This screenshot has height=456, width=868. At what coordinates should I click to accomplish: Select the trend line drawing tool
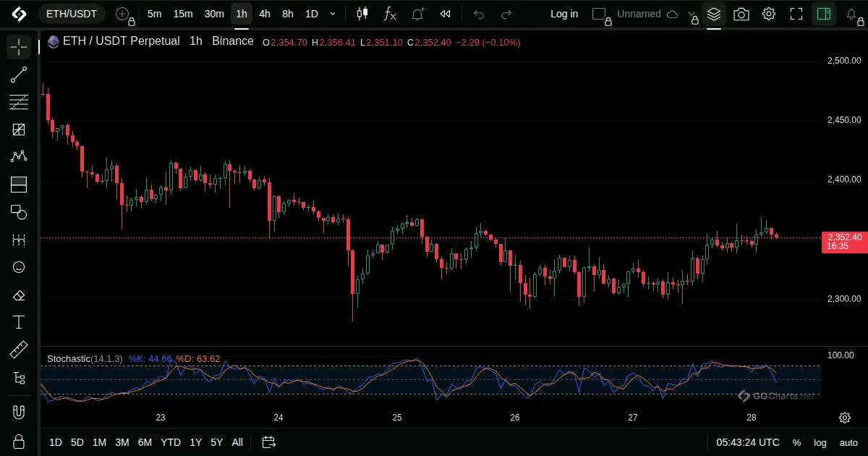(x=19, y=75)
